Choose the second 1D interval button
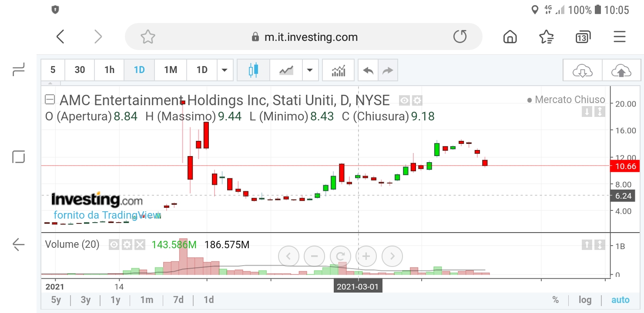Image resolution: width=644 pixels, height=313 pixels. 202,70
